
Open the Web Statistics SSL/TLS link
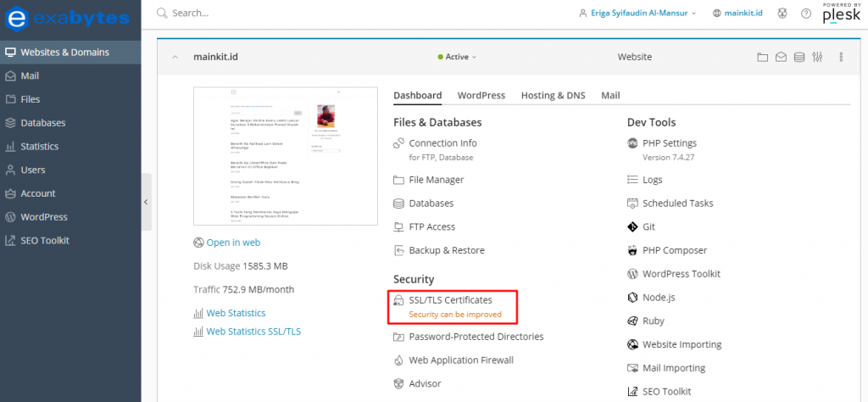tap(253, 332)
